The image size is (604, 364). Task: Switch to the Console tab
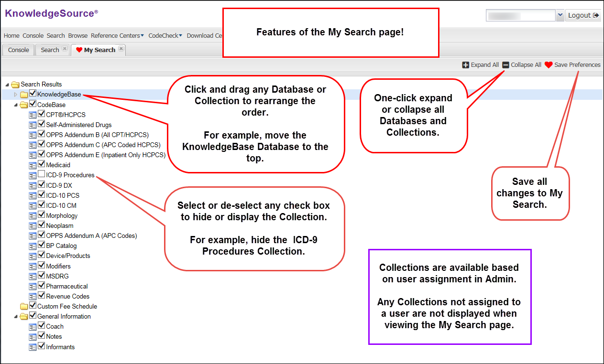pyautogui.click(x=19, y=50)
